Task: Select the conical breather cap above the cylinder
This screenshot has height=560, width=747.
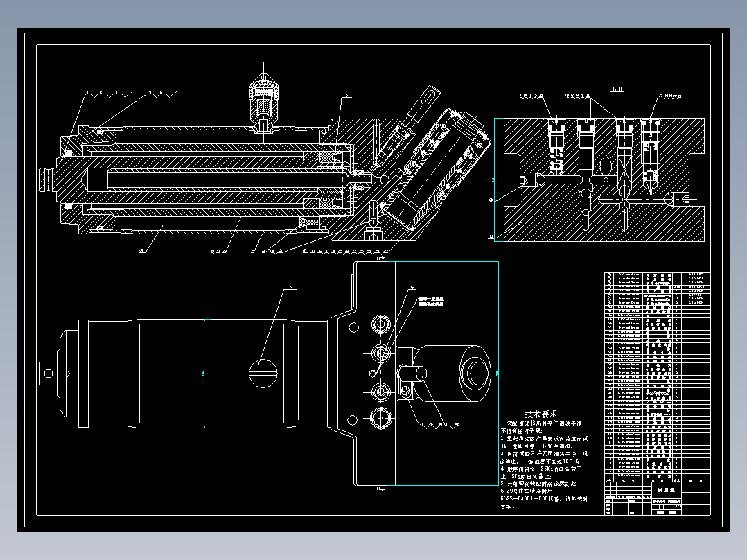Action: [263, 105]
